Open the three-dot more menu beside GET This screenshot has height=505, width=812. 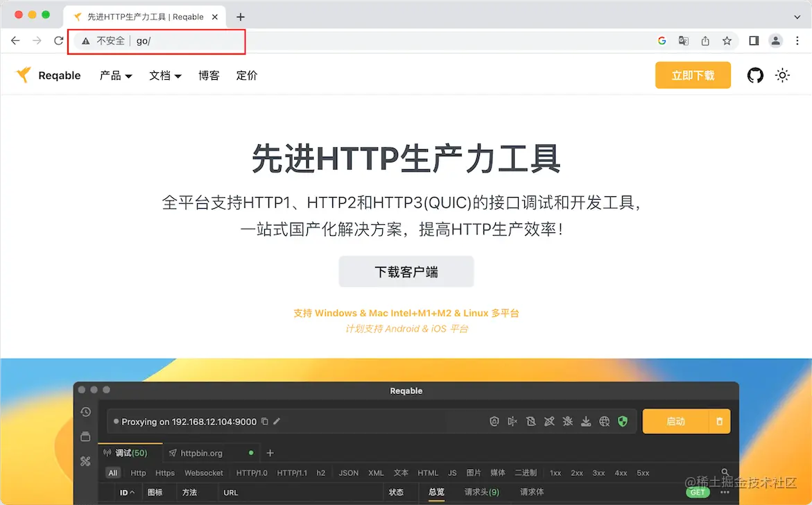tap(725, 492)
